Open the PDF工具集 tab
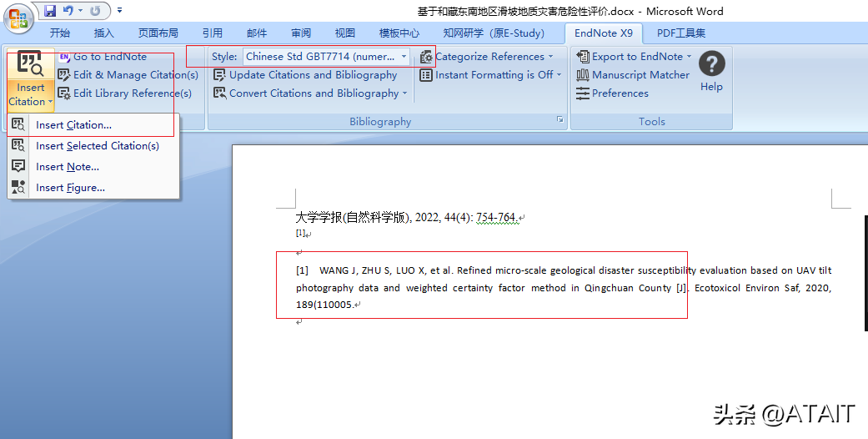 (681, 33)
